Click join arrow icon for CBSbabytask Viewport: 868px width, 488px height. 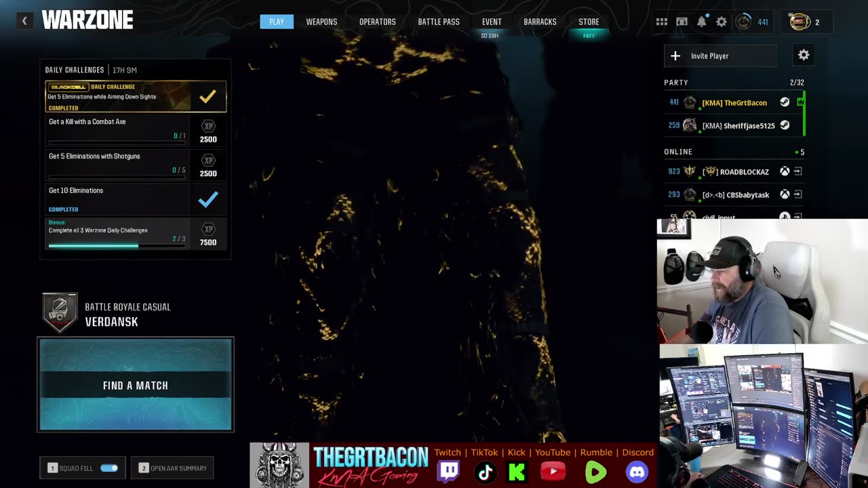798,195
